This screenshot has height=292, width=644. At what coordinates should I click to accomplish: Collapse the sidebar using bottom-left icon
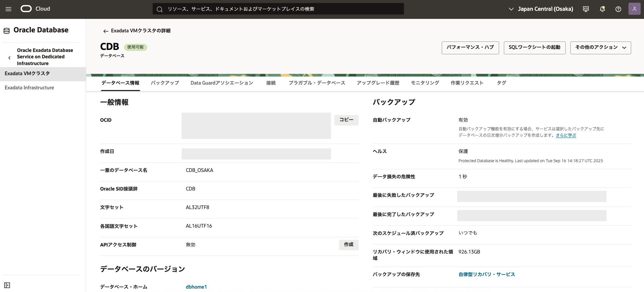[7, 285]
